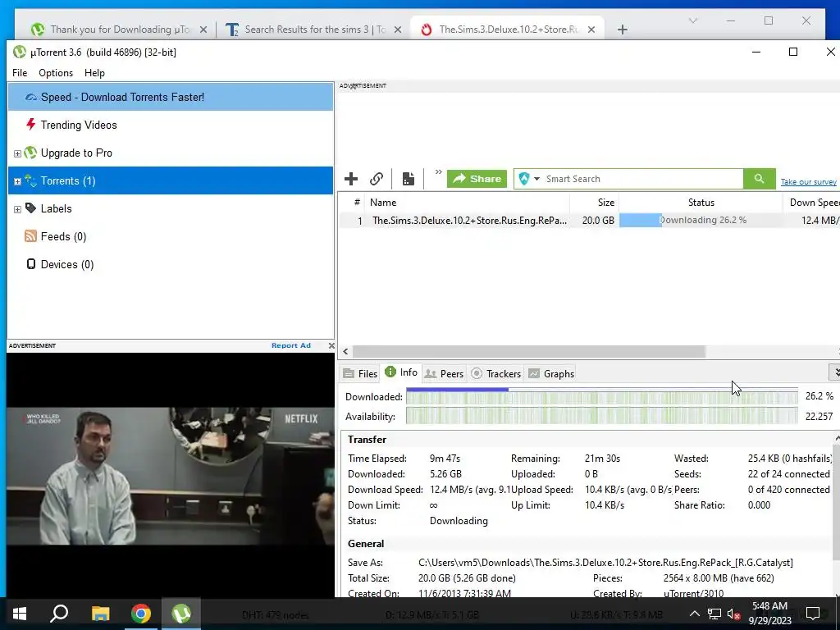
Task: Open Chrome tab search dropdown arrow
Action: tap(692, 21)
